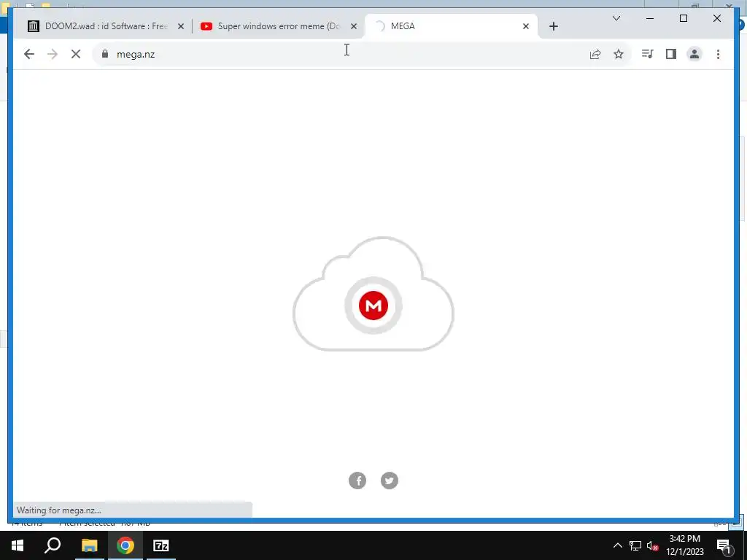Open a new tab with the plus button

pyautogui.click(x=554, y=27)
